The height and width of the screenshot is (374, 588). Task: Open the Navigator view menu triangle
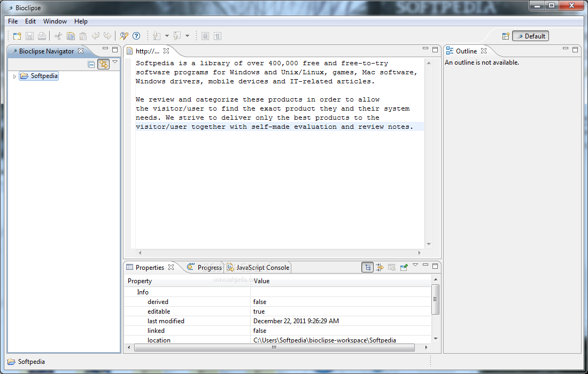coord(115,62)
